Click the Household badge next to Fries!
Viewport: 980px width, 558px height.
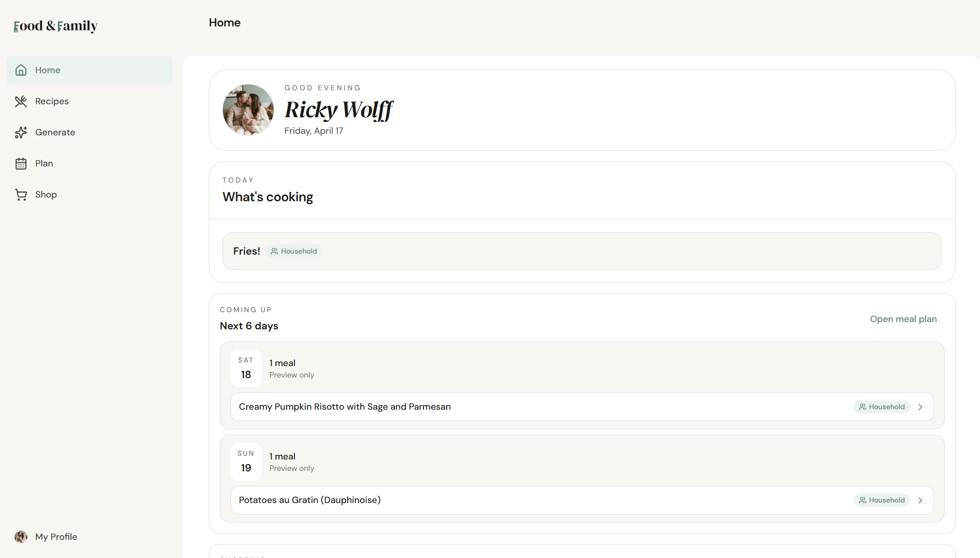[294, 251]
